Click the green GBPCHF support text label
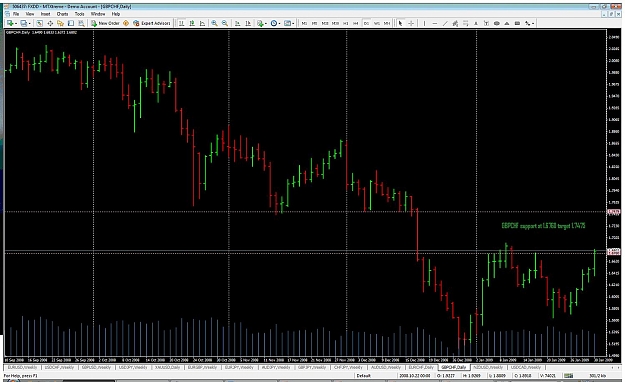The image size is (625, 382). pyautogui.click(x=543, y=226)
